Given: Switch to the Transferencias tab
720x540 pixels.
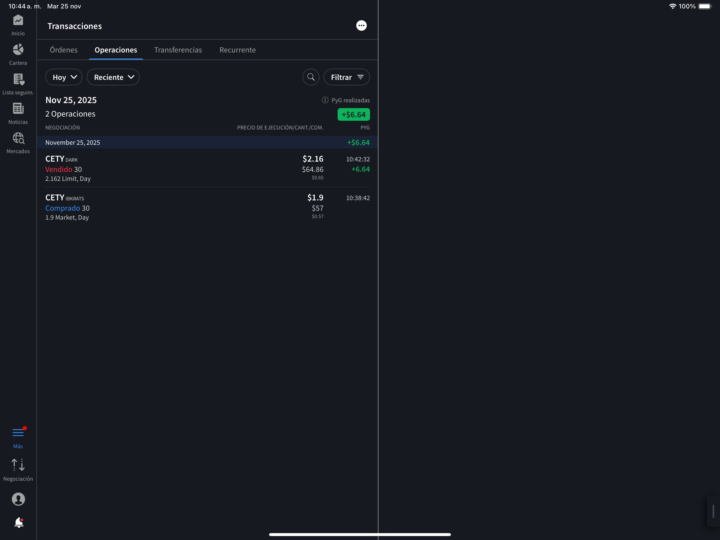Looking at the screenshot, I should coord(177,50).
